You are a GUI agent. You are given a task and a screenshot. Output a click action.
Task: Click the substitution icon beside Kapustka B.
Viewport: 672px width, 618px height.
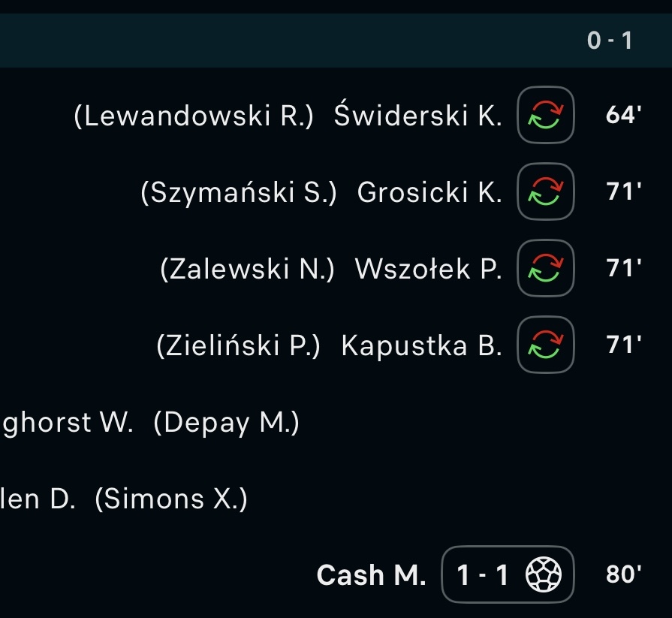click(x=546, y=345)
